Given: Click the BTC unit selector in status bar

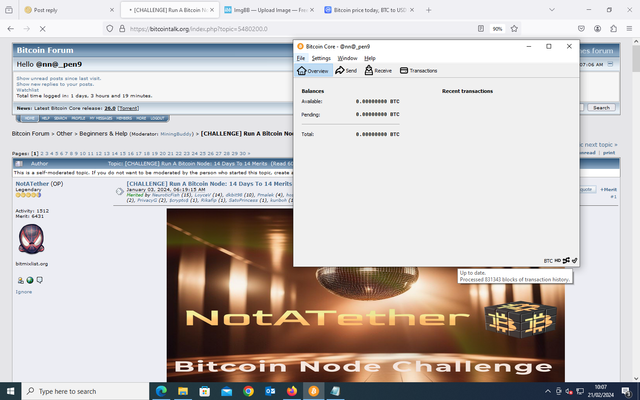Looking at the screenshot, I should (x=548, y=260).
